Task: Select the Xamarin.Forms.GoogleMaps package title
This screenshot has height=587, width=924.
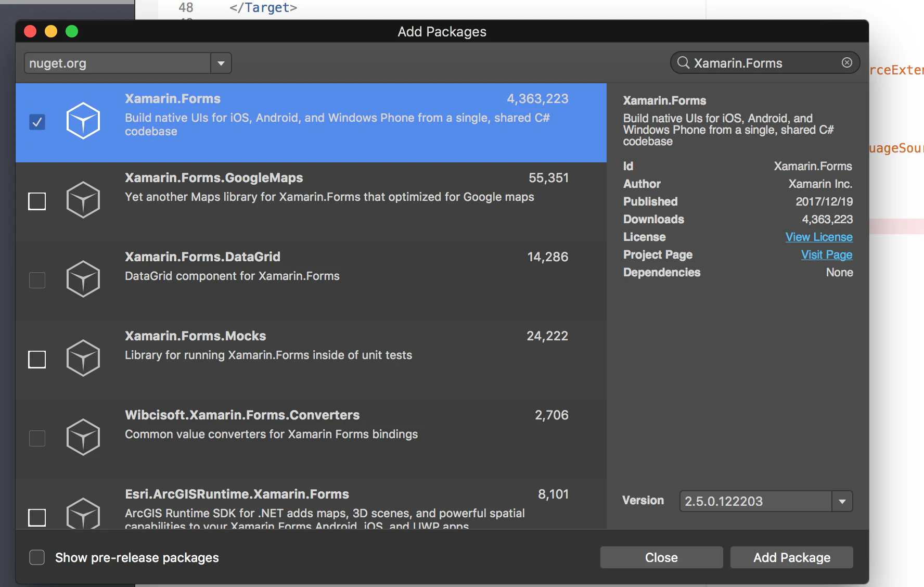Action: (214, 178)
